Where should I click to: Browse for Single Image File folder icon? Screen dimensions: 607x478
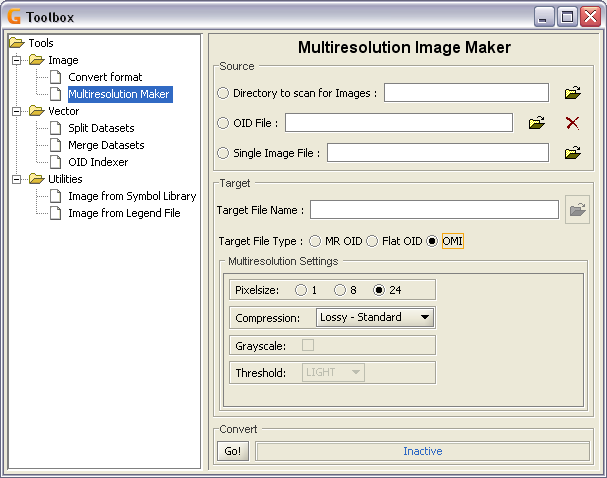pos(573,153)
